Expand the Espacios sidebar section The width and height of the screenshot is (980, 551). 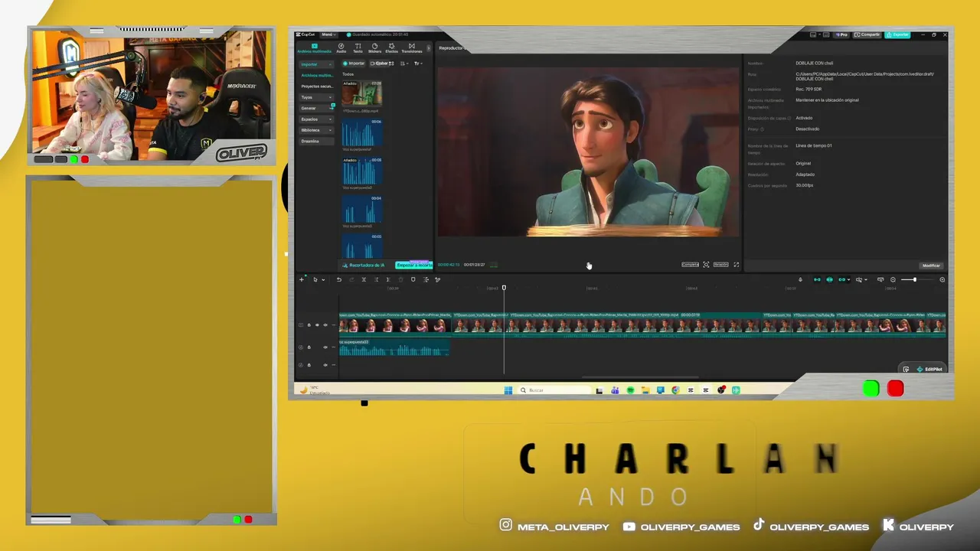[316, 119]
